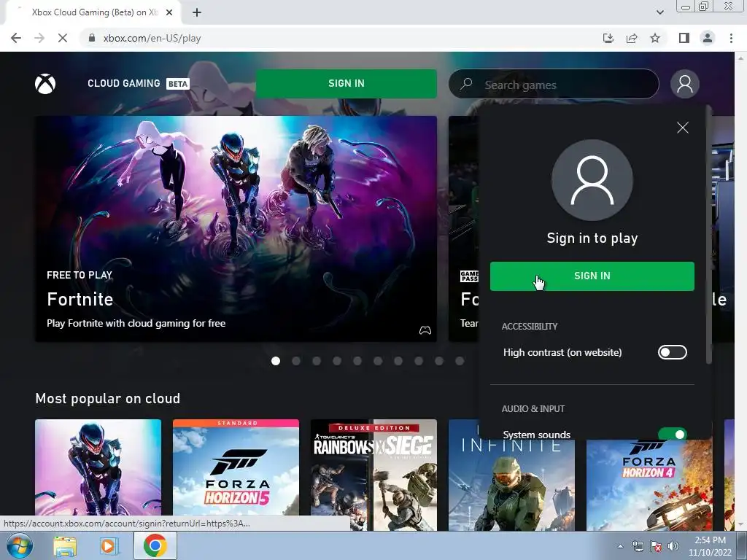Click the browser forward arrow
The height and width of the screenshot is (560, 747).
point(39,38)
